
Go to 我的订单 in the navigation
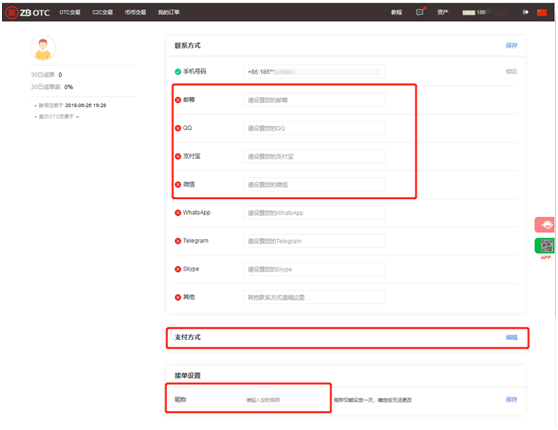pos(169,12)
